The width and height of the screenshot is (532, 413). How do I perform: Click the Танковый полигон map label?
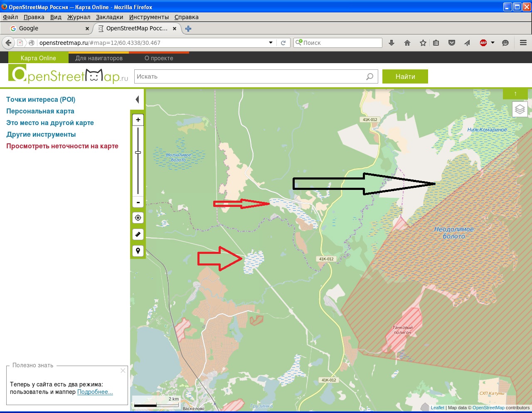pos(402,330)
